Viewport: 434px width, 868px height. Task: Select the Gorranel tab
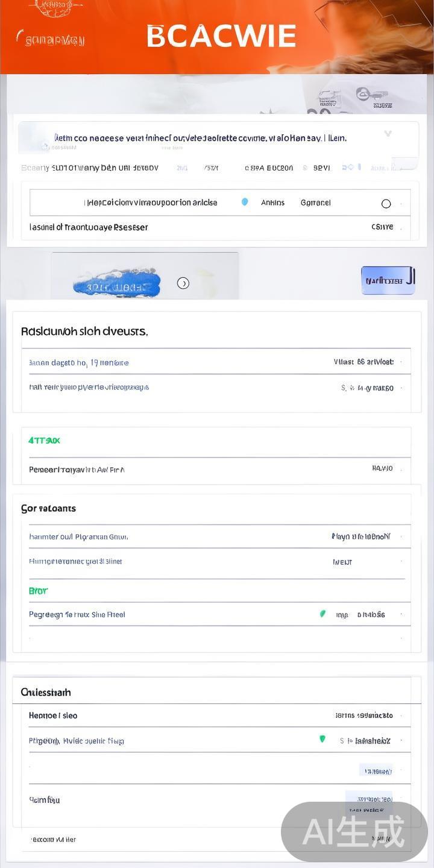315,203
